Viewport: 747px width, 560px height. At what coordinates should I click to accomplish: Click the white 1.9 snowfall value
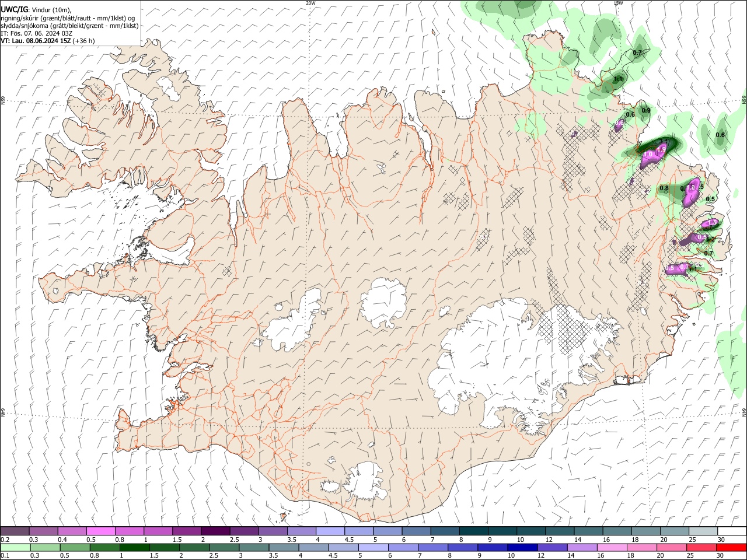coord(661,150)
